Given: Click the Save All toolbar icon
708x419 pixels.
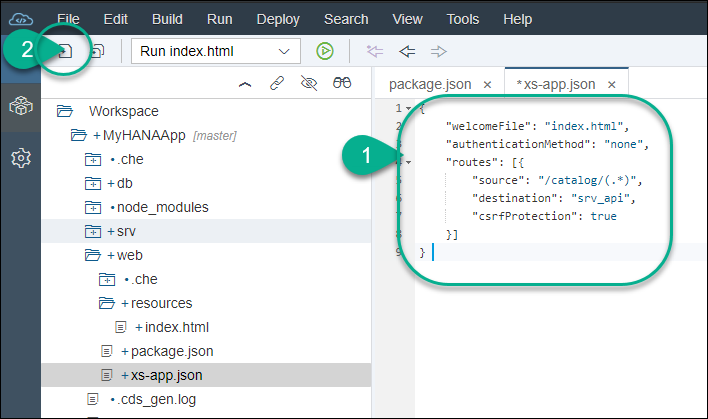Looking at the screenshot, I should (98, 51).
